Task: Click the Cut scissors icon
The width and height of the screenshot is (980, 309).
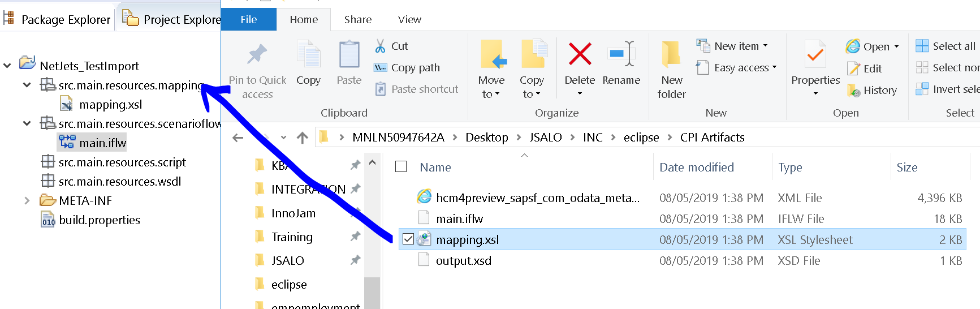Action: pos(380,46)
